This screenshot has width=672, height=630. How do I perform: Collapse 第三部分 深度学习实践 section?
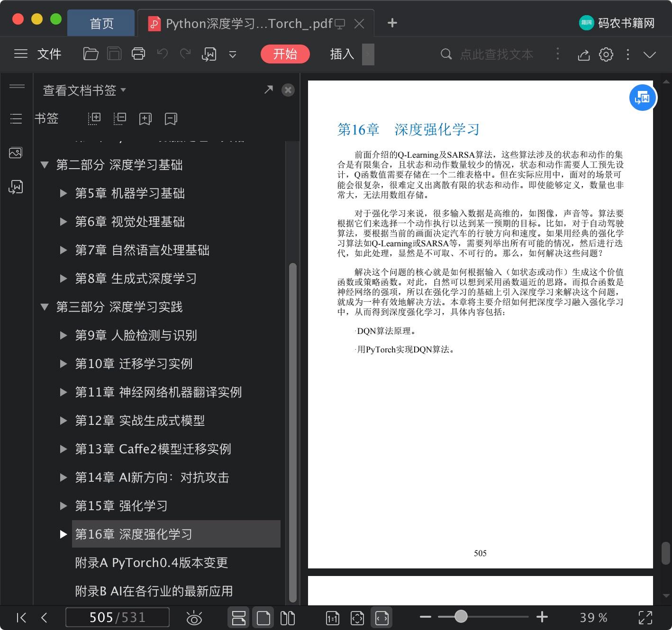click(x=45, y=307)
